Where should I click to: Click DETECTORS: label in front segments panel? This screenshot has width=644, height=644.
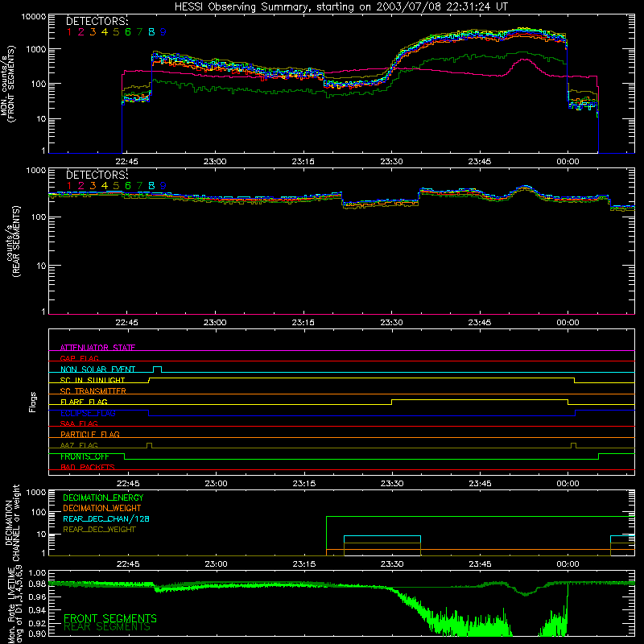[x=97, y=21]
